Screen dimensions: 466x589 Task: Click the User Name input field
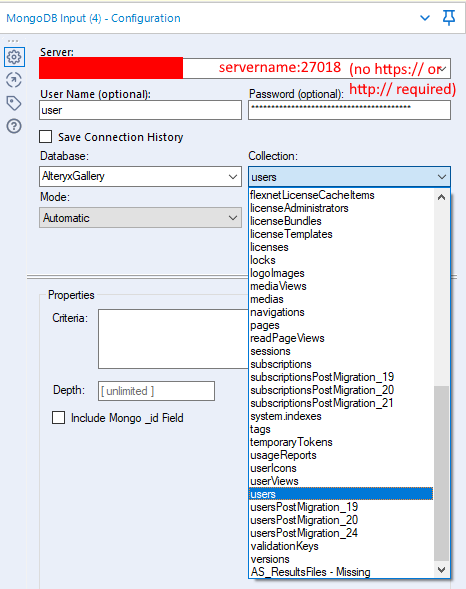140,110
